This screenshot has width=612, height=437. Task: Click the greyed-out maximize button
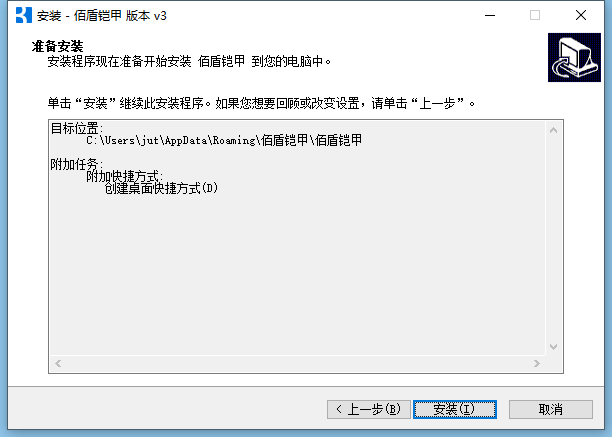click(x=535, y=16)
